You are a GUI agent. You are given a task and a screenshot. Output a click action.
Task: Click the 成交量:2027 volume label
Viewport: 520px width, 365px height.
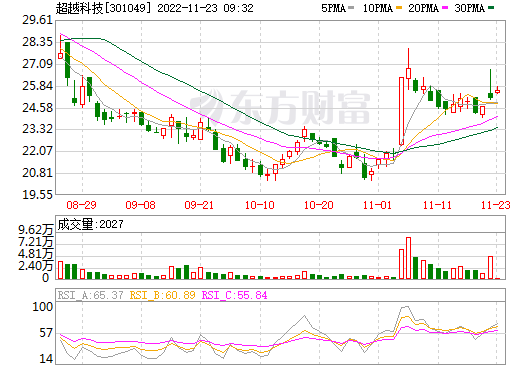[90, 224]
